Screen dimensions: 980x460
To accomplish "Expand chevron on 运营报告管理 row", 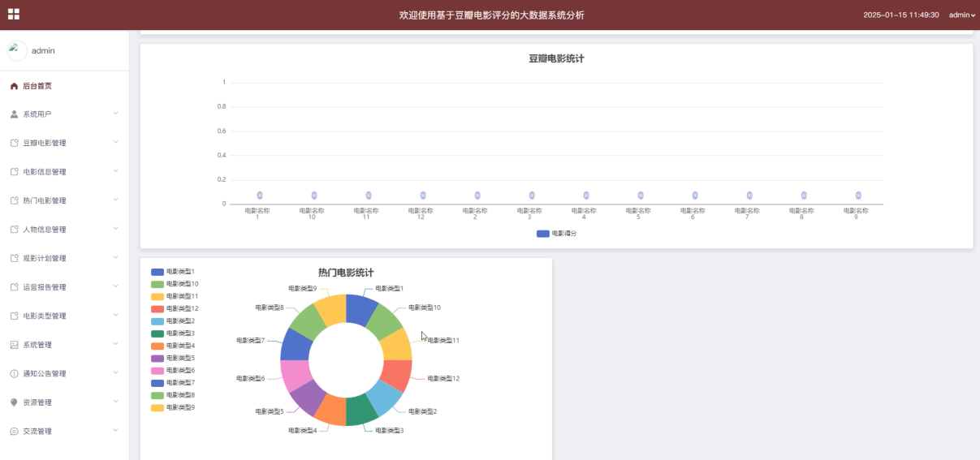I will [115, 286].
